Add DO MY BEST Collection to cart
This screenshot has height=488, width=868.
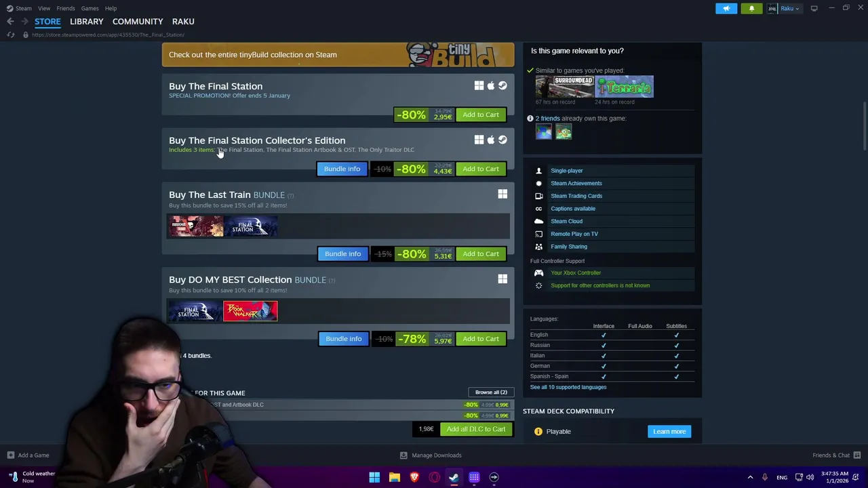481,338
